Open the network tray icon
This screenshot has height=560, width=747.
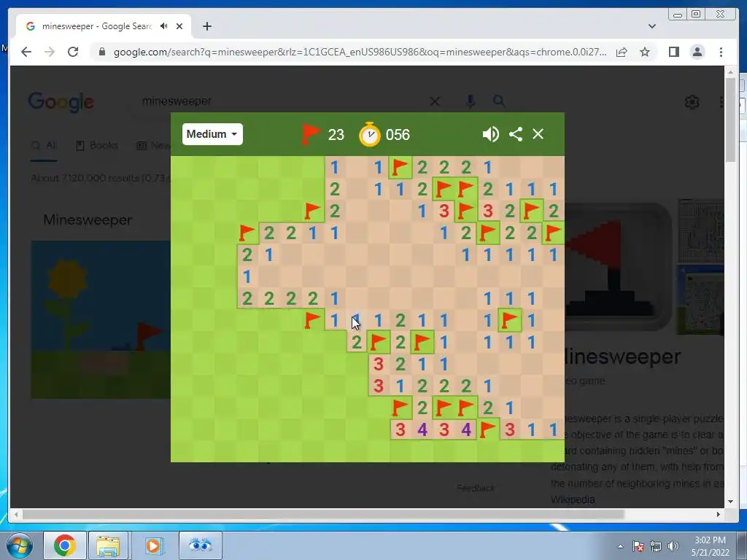coord(656,546)
